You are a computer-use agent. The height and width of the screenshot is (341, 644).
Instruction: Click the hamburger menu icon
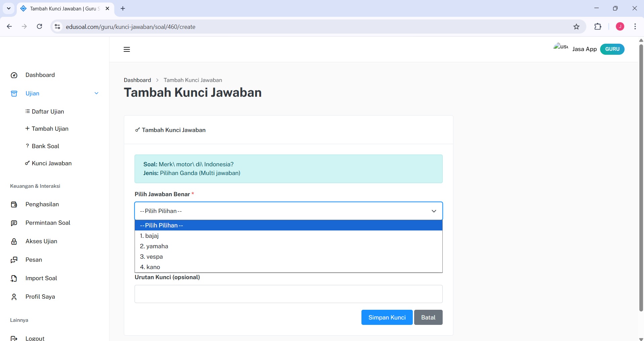[127, 49]
